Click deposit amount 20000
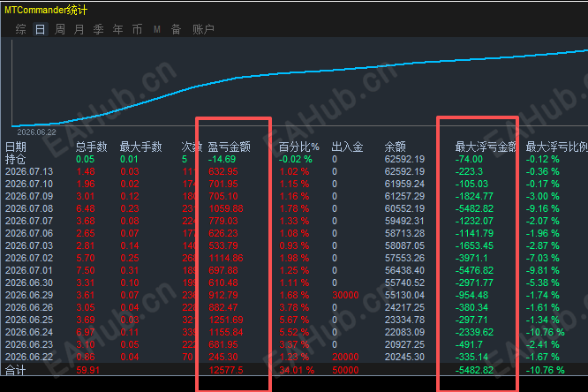This screenshot has height=392, width=588. coord(345,357)
